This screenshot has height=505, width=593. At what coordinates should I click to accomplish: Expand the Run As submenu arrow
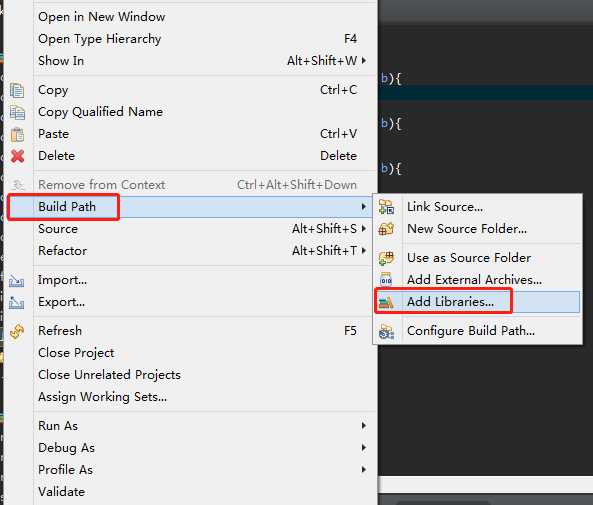tap(363, 426)
